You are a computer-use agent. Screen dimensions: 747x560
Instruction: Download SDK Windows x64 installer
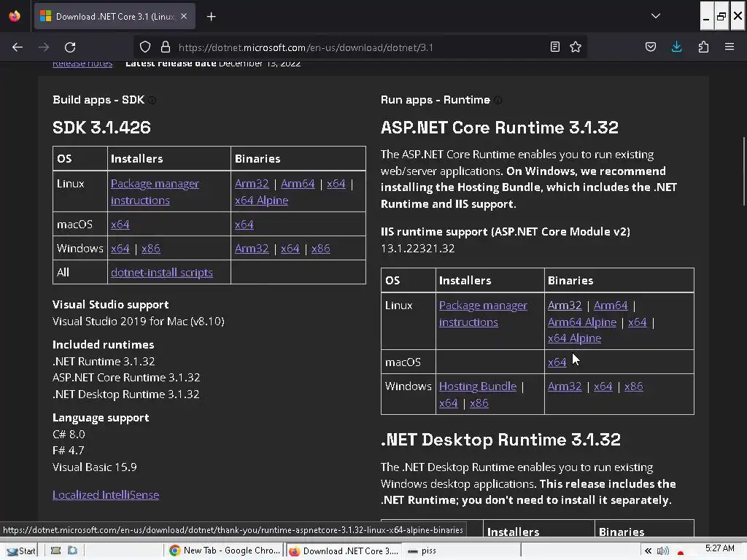120,249
